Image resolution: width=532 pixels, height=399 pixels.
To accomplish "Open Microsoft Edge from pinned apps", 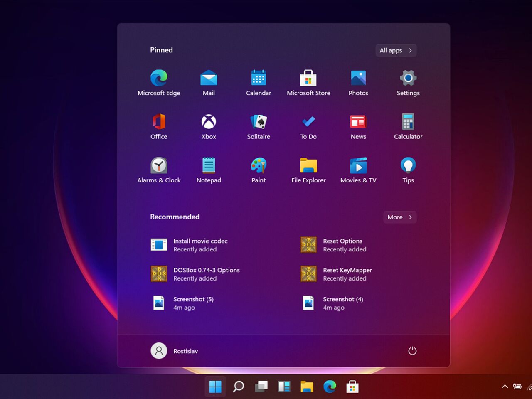I will (x=159, y=83).
